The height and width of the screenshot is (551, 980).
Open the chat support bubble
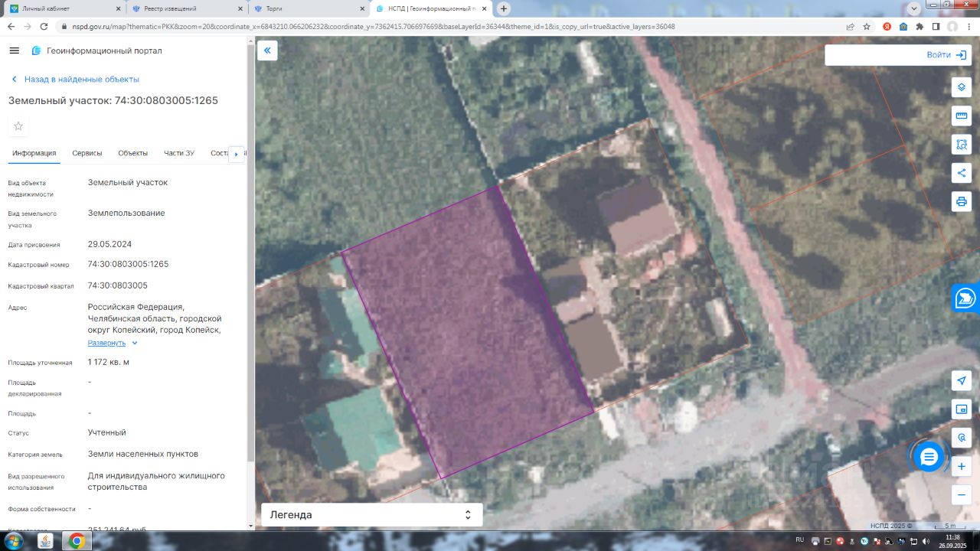pyautogui.click(x=929, y=457)
